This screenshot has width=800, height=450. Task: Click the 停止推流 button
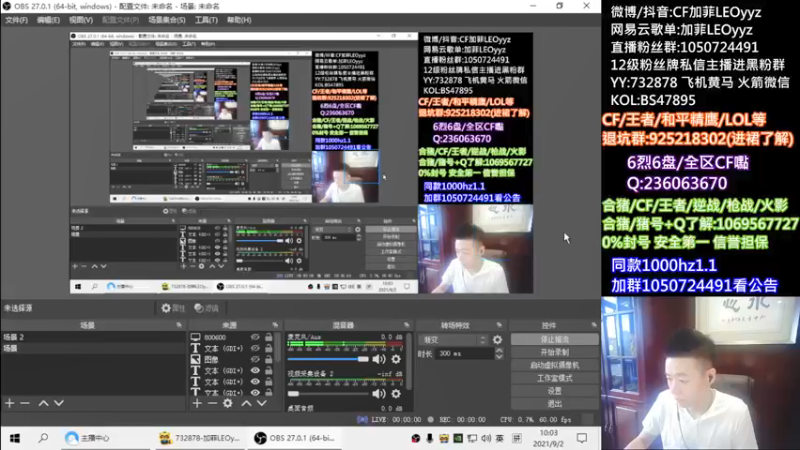point(555,339)
